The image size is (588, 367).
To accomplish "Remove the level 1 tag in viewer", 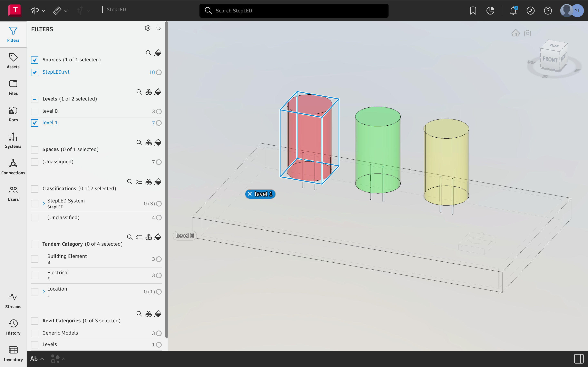I will click(x=250, y=194).
